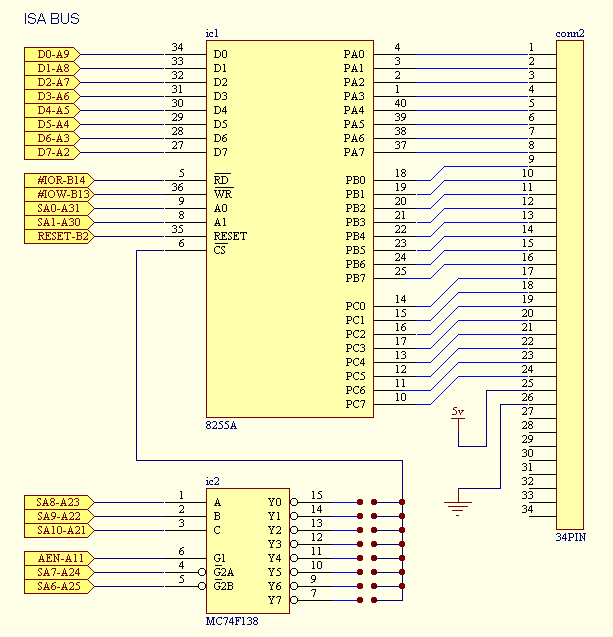
Task: Click the G1 enable label on ic2
Action: [x=220, y=559]
